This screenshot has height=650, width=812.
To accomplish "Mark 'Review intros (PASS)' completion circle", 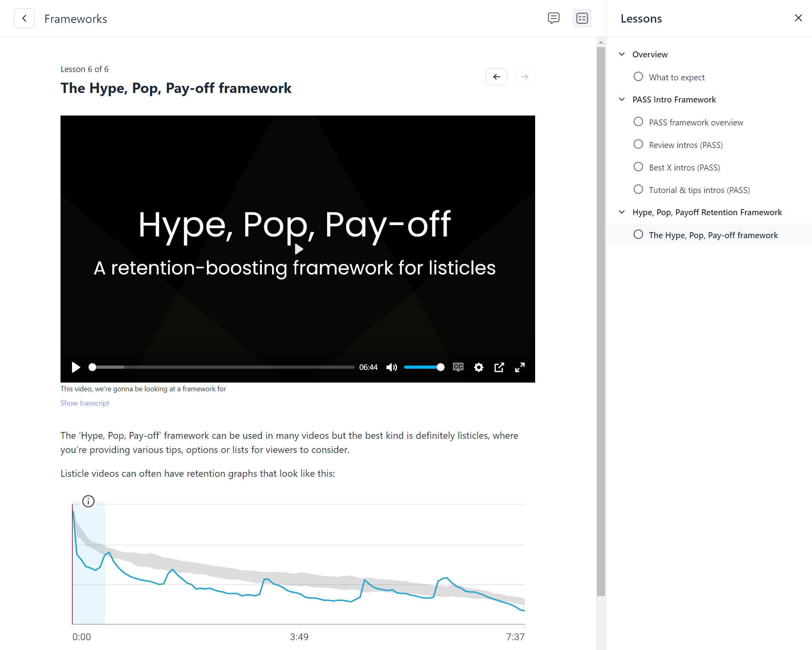I will [x=638, y=144].
